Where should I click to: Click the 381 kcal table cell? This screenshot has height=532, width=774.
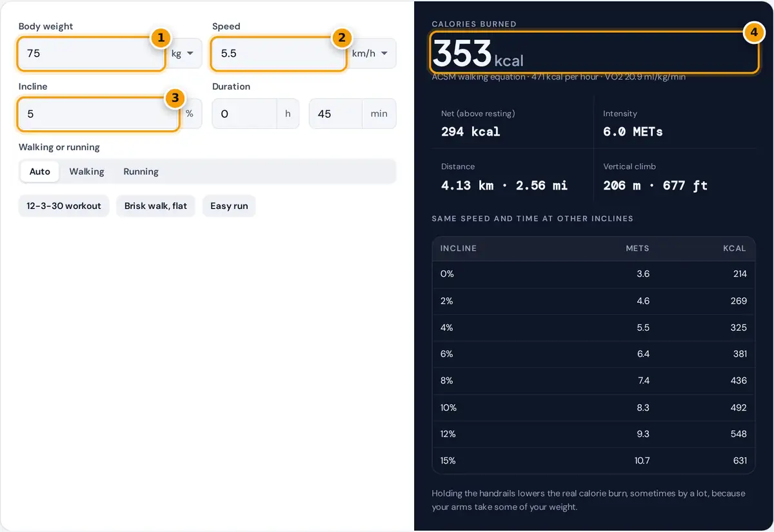pos(739,354)
